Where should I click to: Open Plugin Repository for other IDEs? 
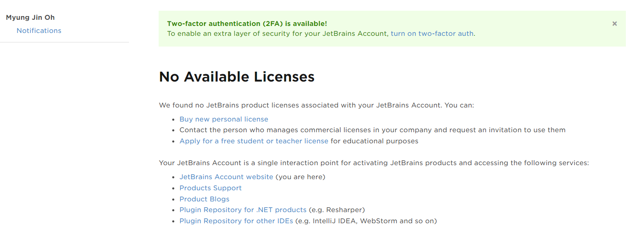click(236, 221)
